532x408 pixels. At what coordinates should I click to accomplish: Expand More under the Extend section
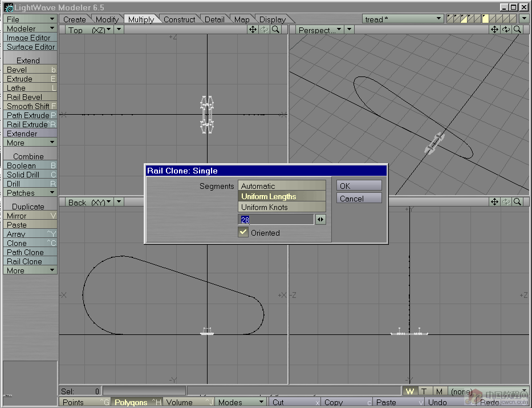30,143
